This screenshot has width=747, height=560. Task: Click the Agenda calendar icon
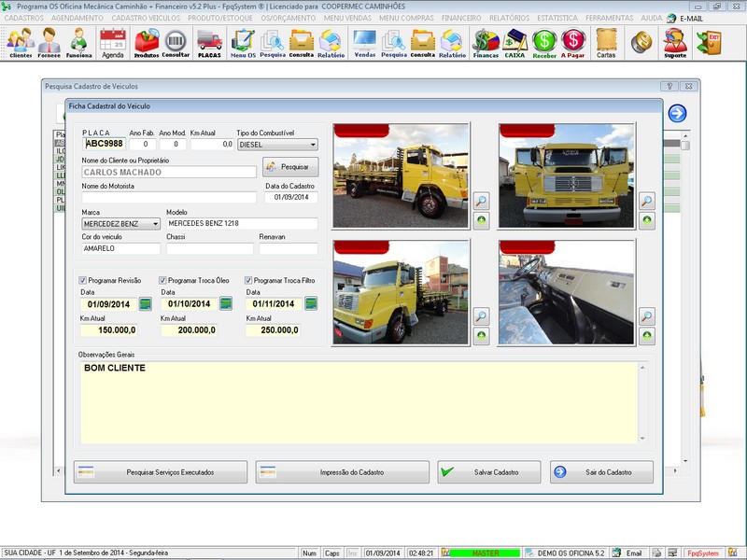pos(112,42)
